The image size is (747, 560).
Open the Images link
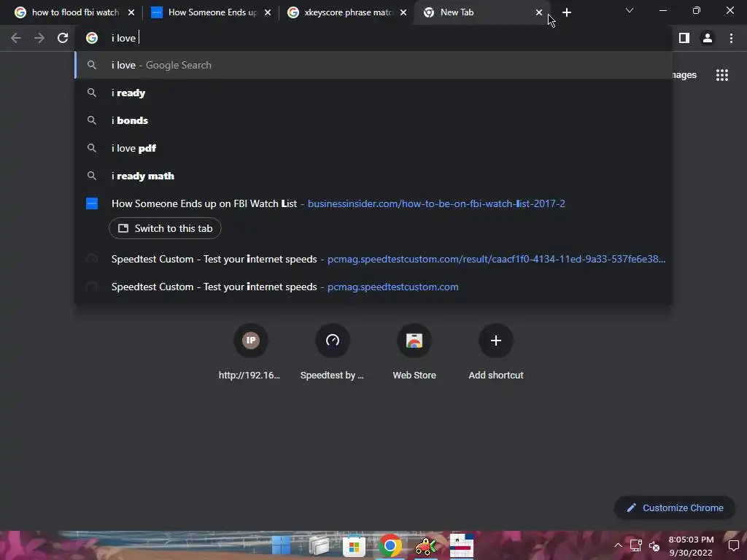684,75
